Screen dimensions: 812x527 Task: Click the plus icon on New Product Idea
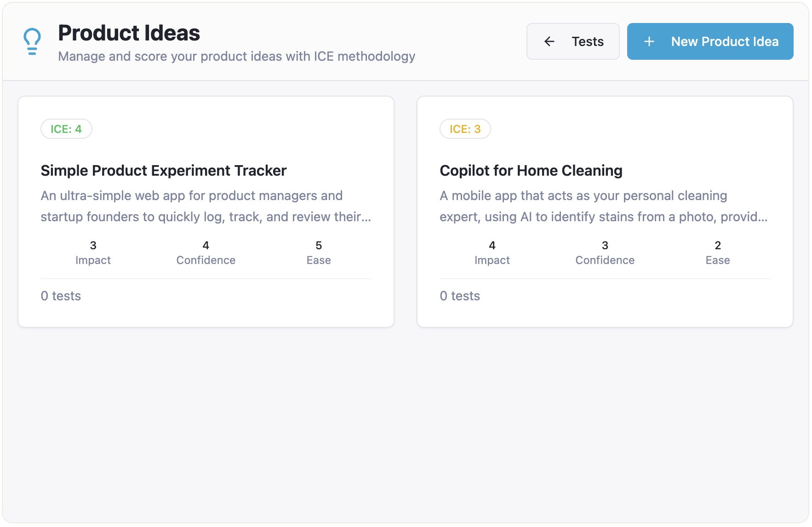(x=649, y=41)
